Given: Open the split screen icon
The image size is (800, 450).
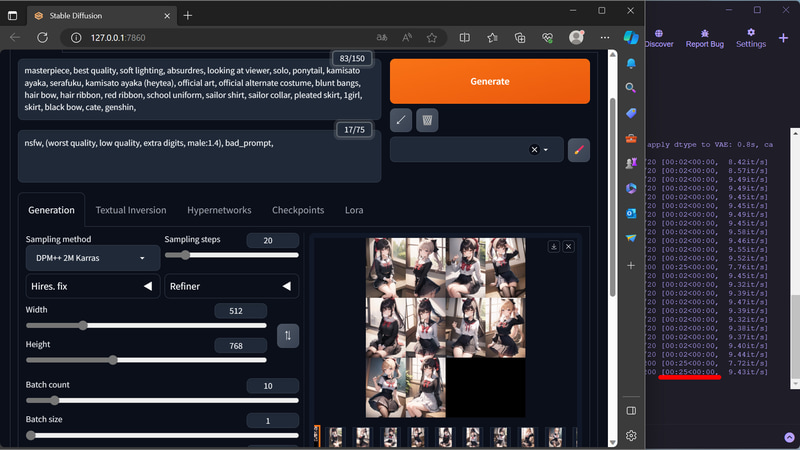Looking at the screenshot, I should (x=464, y=38).
